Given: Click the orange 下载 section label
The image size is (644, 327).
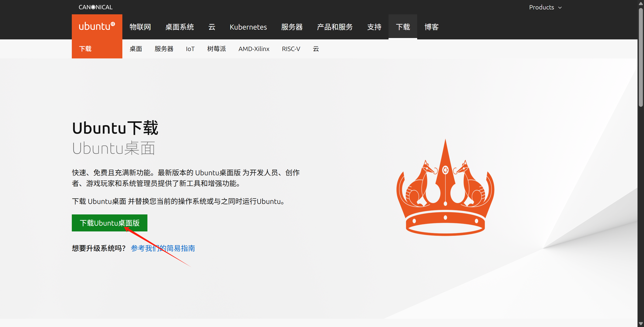Looking at the screenshot, I should [x=85, y=49].
